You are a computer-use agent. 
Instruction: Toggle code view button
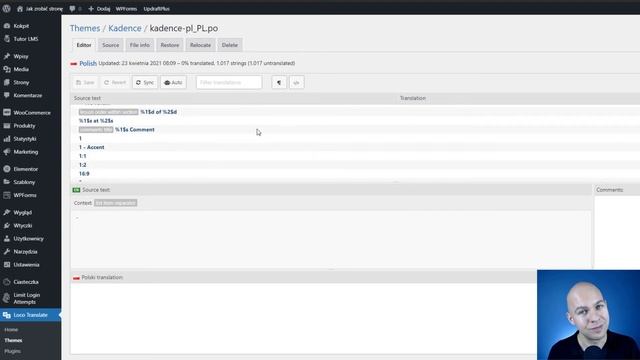point(297,82)
